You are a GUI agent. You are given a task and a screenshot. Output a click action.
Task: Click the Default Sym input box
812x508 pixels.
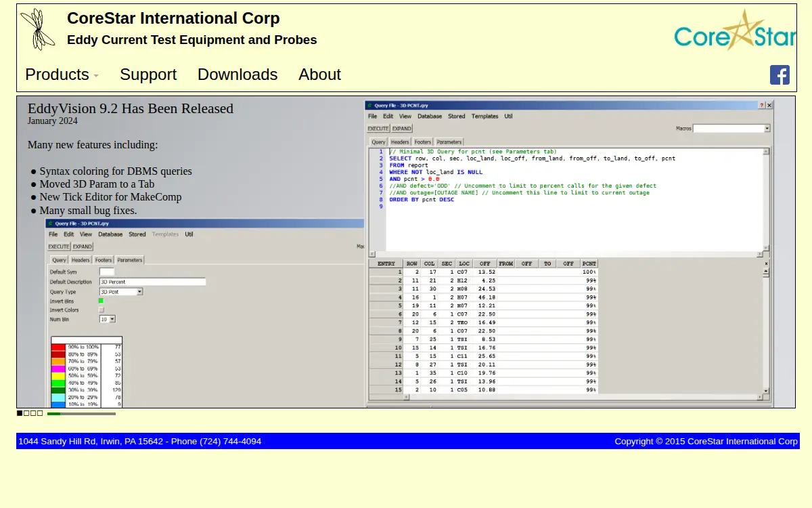pyautogui.click(x=107, y=272)
